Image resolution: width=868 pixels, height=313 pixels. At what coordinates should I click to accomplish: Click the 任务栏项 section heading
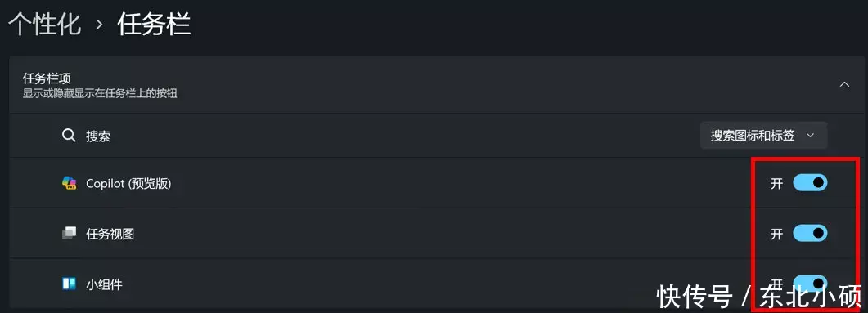pyautogui.click(x=47, y=78)
